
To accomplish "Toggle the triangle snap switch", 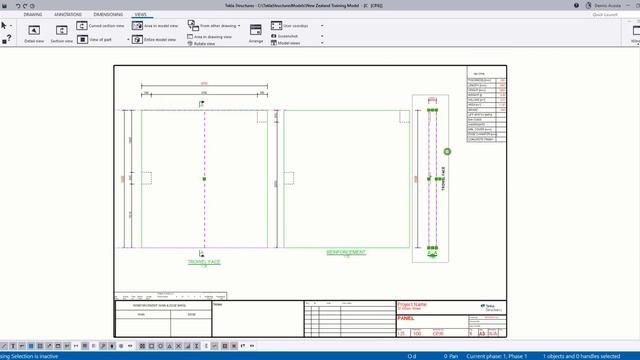I will coord(169,346).
